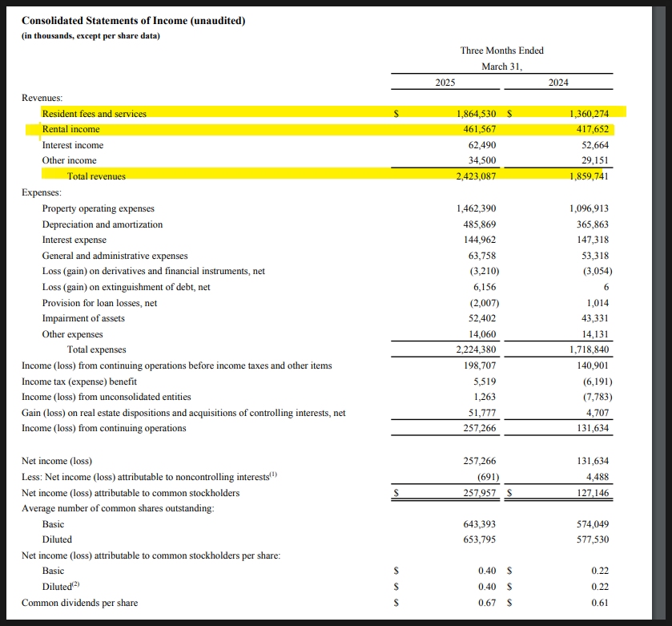Select the highlighted "Rental income" label
The width and height of the screenshot is (672, 626).
[x=70, y=129]
